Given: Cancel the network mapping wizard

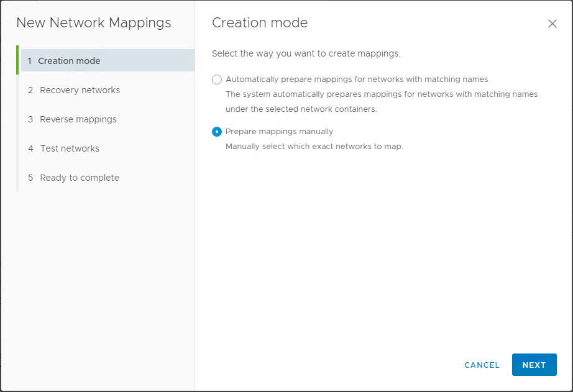Looking at the screenshot, I should pyautogui.click(x=482, y=365).
